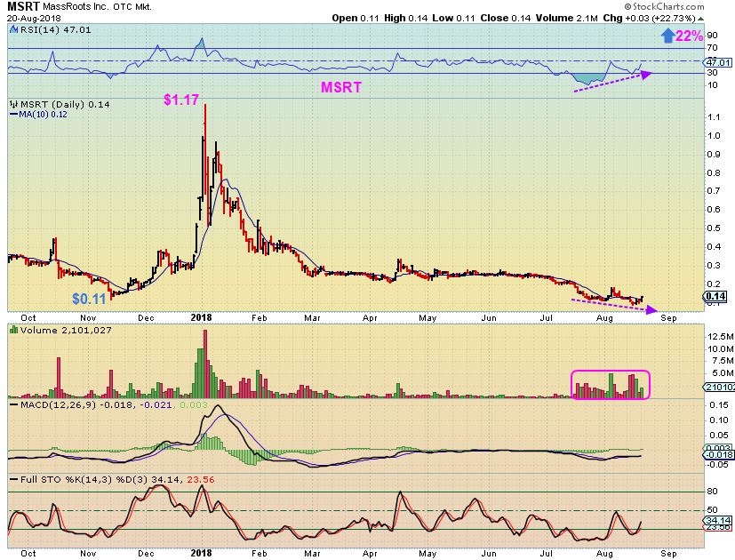Click the Feb label on the price panel time axis
The width and height of the screenshot is (735, 560).
pos(260,318)
